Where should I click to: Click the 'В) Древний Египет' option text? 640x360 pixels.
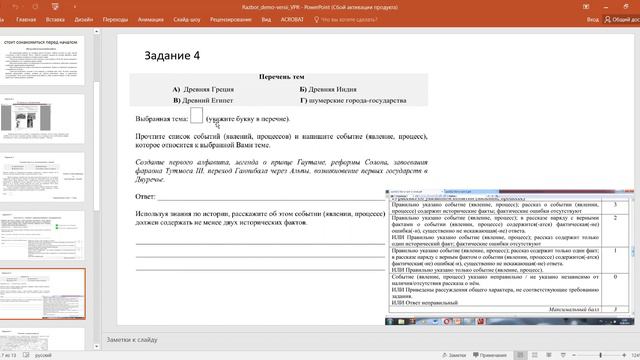point(203,100)
